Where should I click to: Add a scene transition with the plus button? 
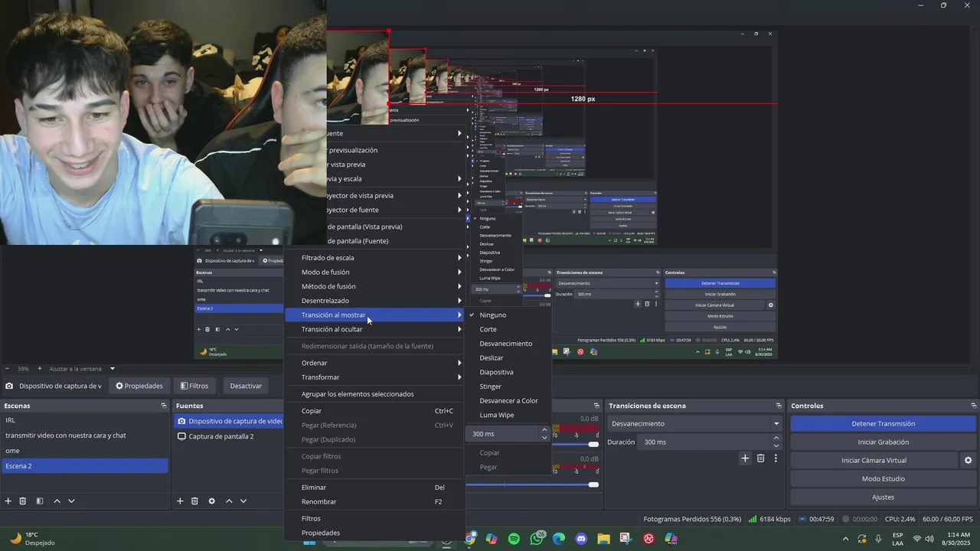[x=745, y=458]
